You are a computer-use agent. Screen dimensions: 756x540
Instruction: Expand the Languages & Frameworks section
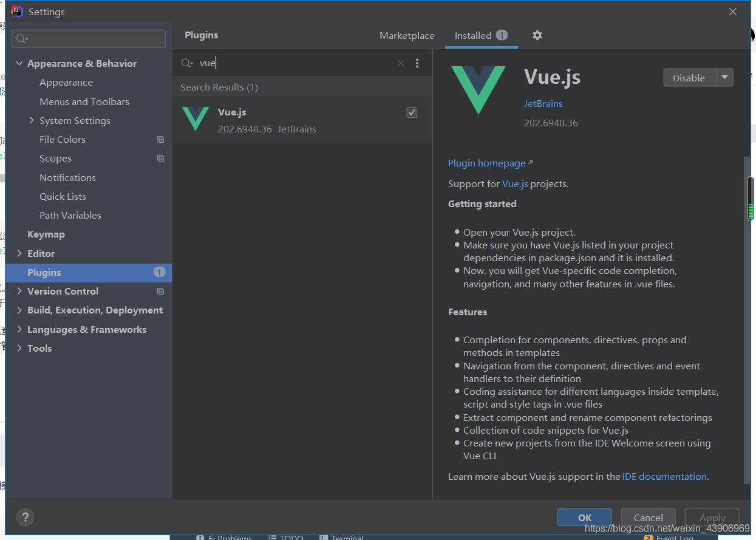pyautogui.click(x=19, y=329)
